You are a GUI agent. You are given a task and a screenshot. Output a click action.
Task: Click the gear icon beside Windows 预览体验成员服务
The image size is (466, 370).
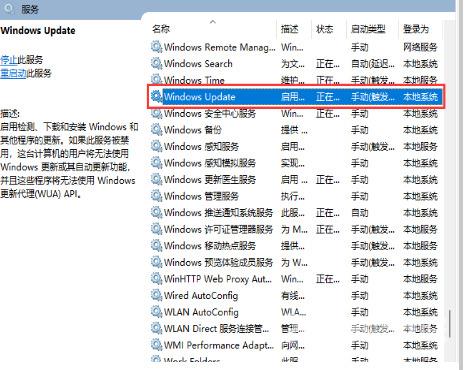click(156, 262)
